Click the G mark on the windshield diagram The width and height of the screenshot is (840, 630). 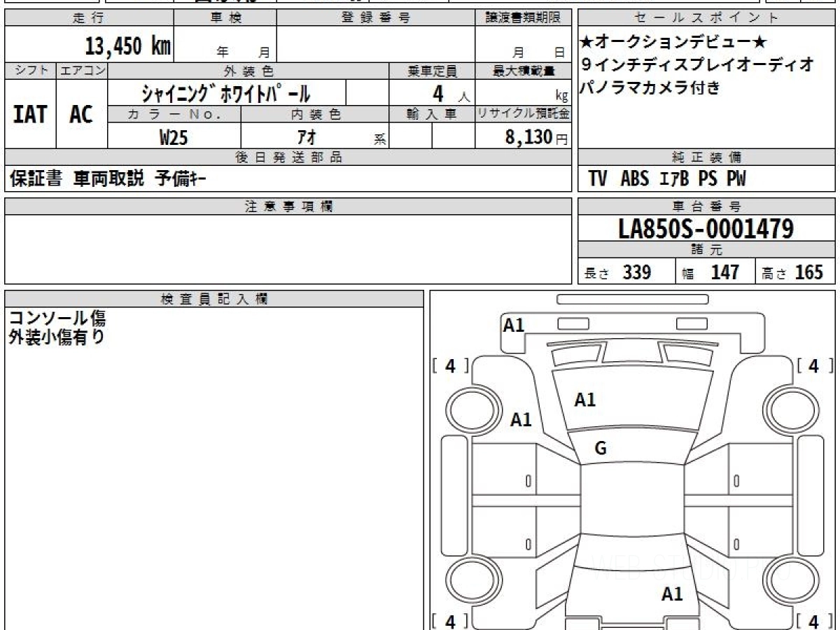(601, 449)
